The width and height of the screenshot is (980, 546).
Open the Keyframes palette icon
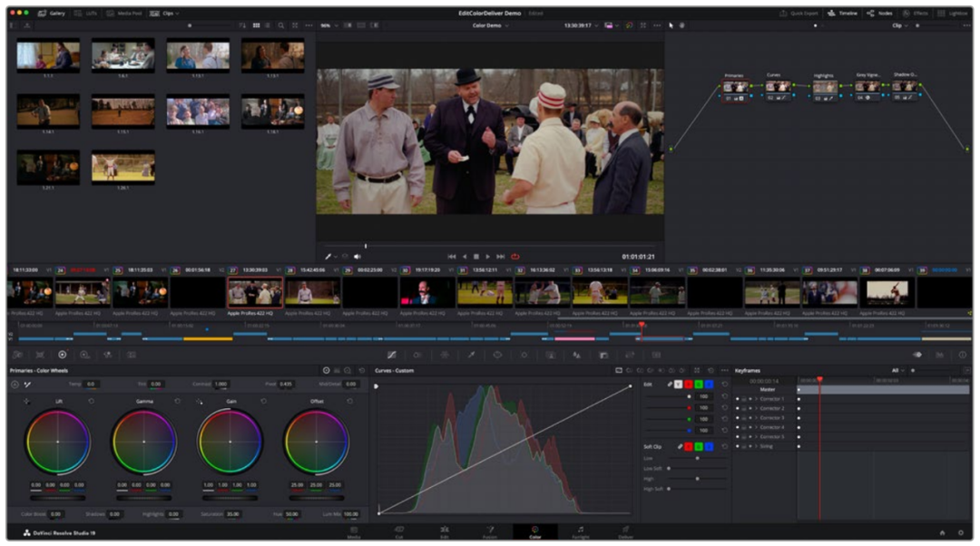click(916, 355)
